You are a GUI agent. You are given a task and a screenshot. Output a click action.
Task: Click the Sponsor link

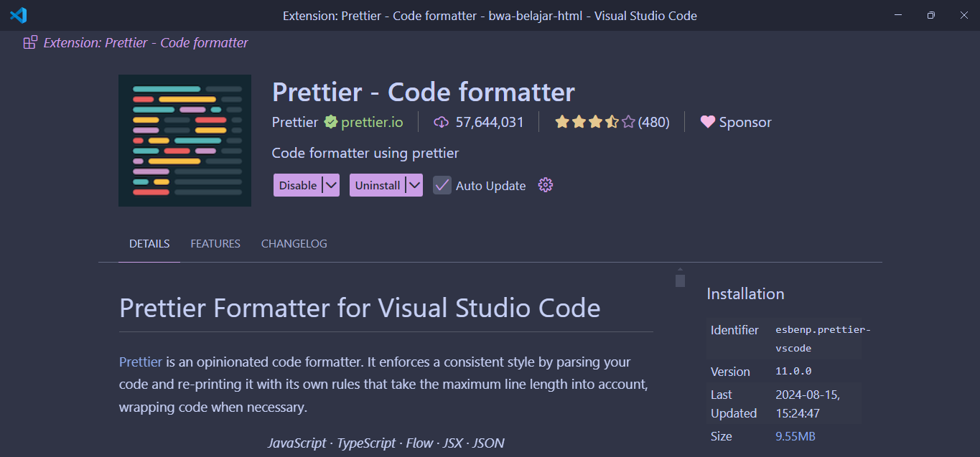click(745, 122)
